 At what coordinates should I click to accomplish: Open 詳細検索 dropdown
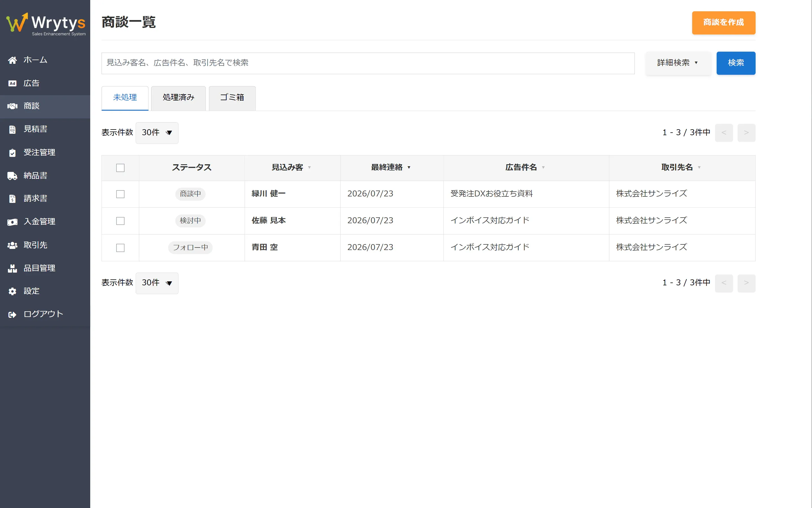(x=678, y=63)
